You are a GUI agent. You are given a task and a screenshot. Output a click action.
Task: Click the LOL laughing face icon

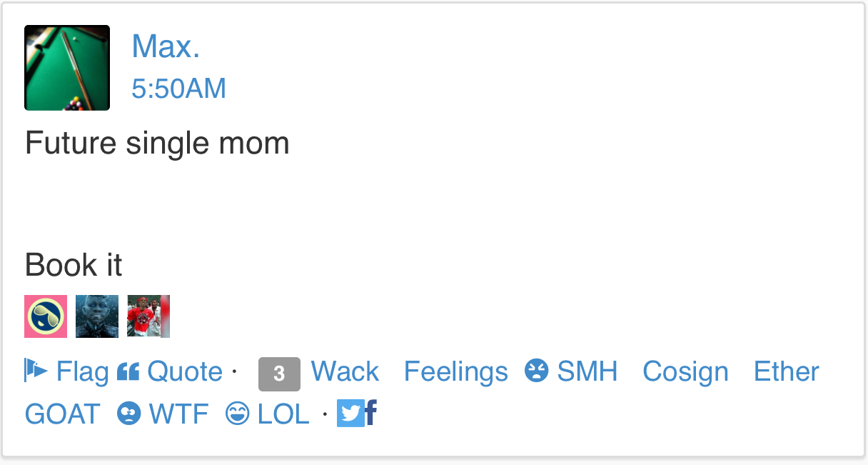tap(238, 414)
